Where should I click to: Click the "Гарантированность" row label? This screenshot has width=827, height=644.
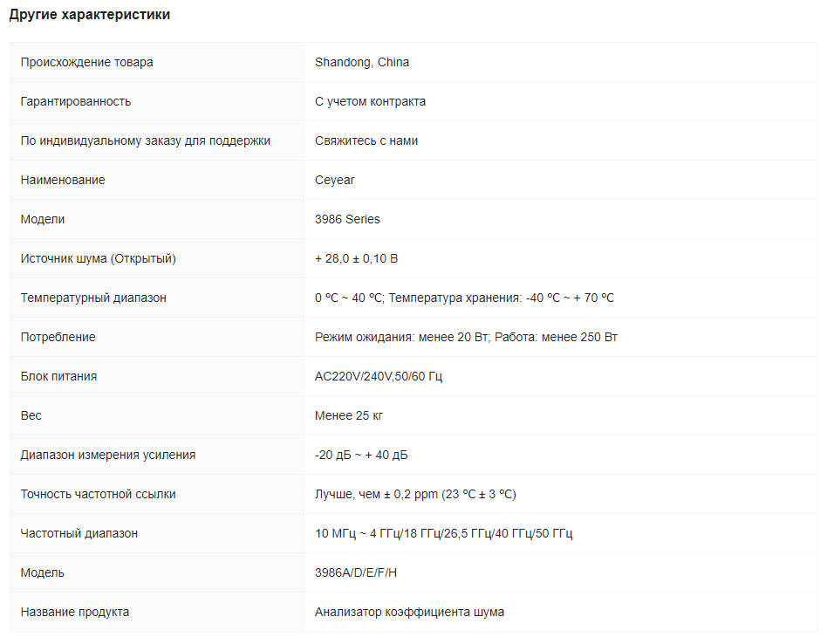tap(76, 101)
